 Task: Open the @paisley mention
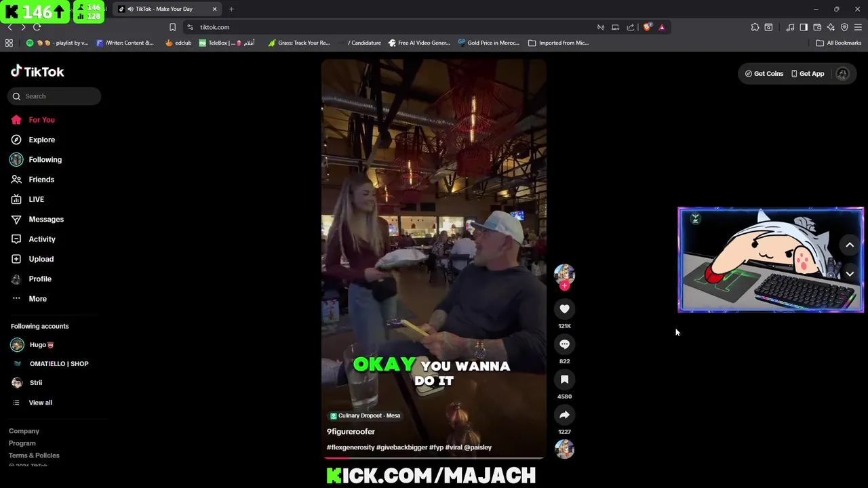click(477, 447)
